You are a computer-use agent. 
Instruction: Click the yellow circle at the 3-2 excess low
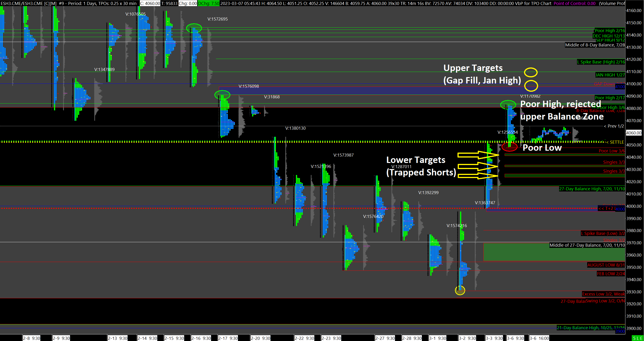pyautogui.click(x=460, y=290)
